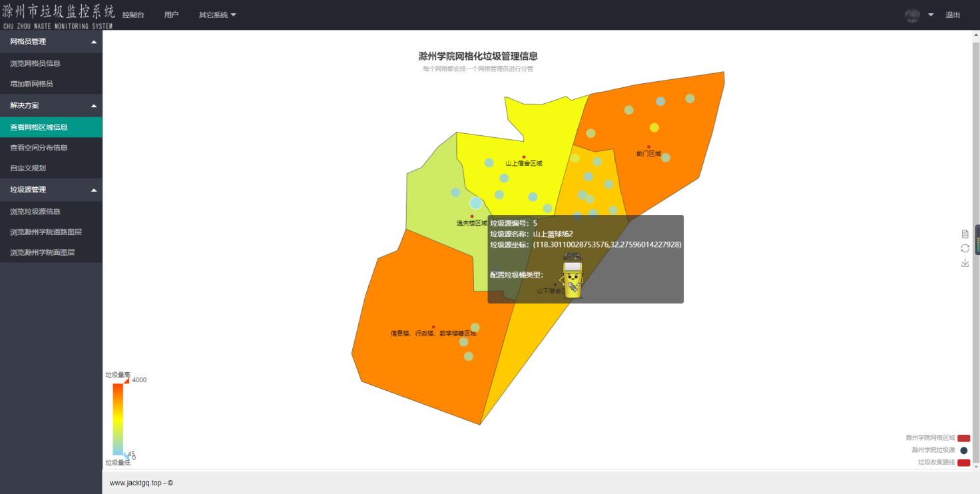Click the visual map lower handle at 0
Viewport: 980px width, 494px height.
(x=125, y=456)
